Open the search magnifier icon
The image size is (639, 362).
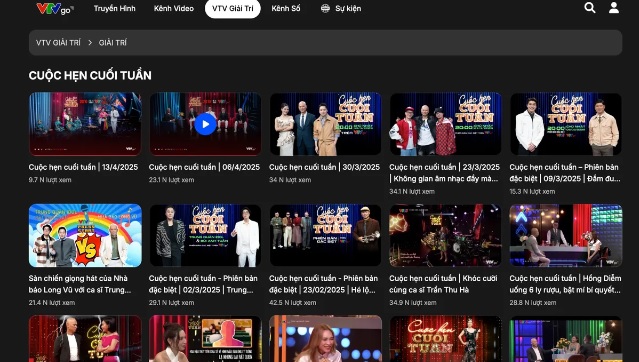pyautogui.click(x=590, y=8)
